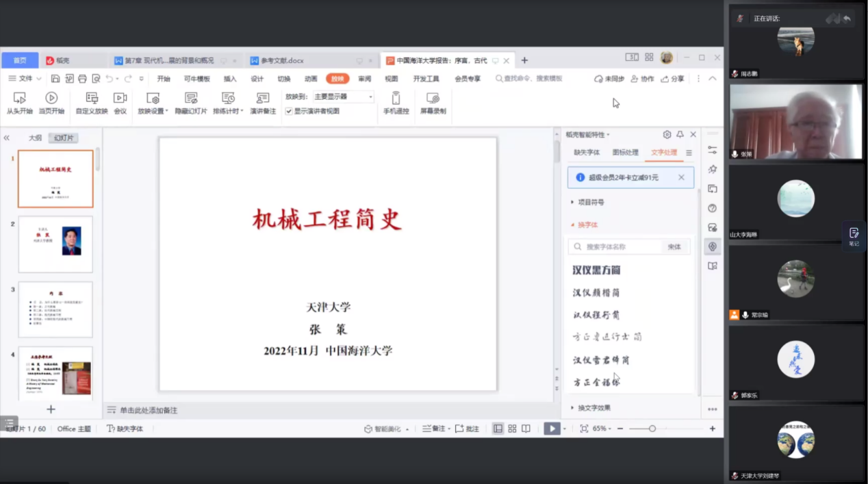The width and height of the screenshot is (868, 484).
Task: Click the zoom slider handle
Action: tap(652, 429)
